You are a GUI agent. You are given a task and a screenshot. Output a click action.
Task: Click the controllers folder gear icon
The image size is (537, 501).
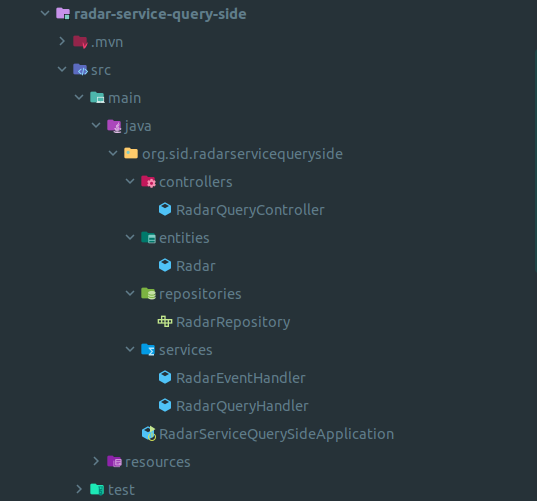tap(148, 182)
